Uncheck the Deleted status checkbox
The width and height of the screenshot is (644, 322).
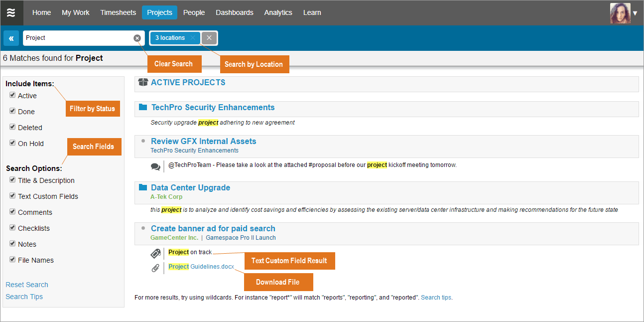12,127
